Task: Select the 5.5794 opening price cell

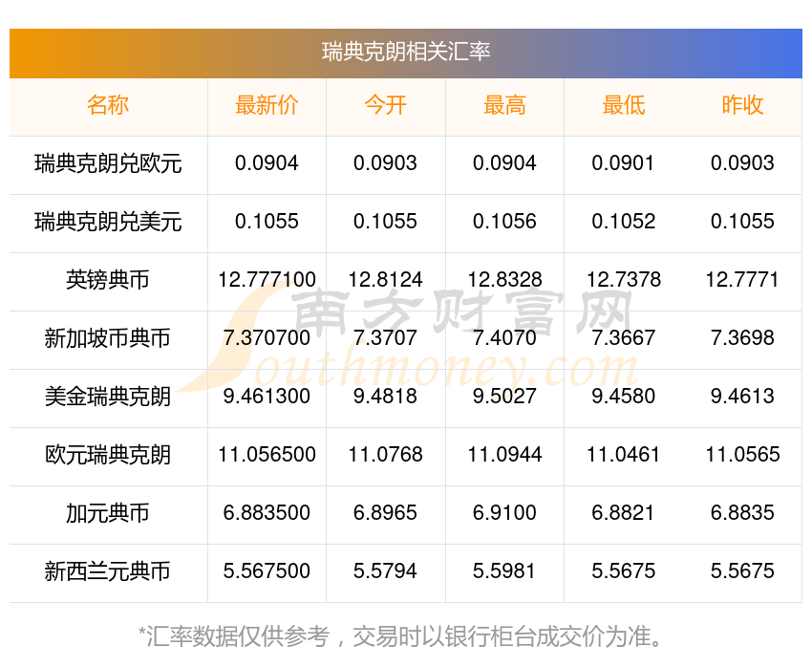Action: [x=385, y=571]
